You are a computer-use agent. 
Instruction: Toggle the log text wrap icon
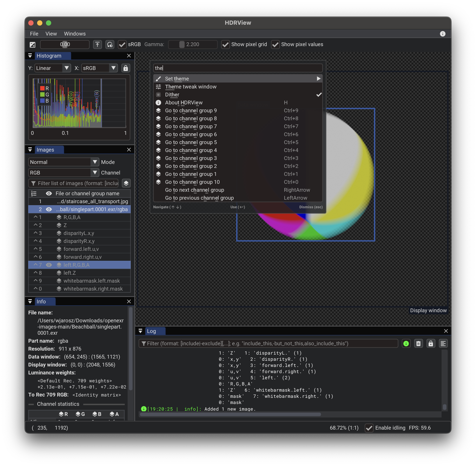point(443,344)
